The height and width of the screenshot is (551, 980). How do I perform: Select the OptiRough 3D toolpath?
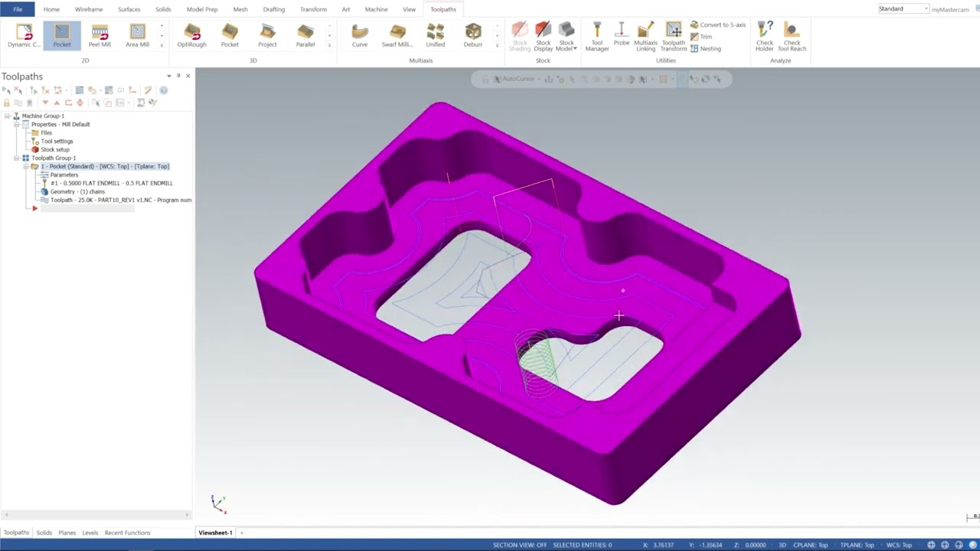pyautogui.click(x=191, y=36)
